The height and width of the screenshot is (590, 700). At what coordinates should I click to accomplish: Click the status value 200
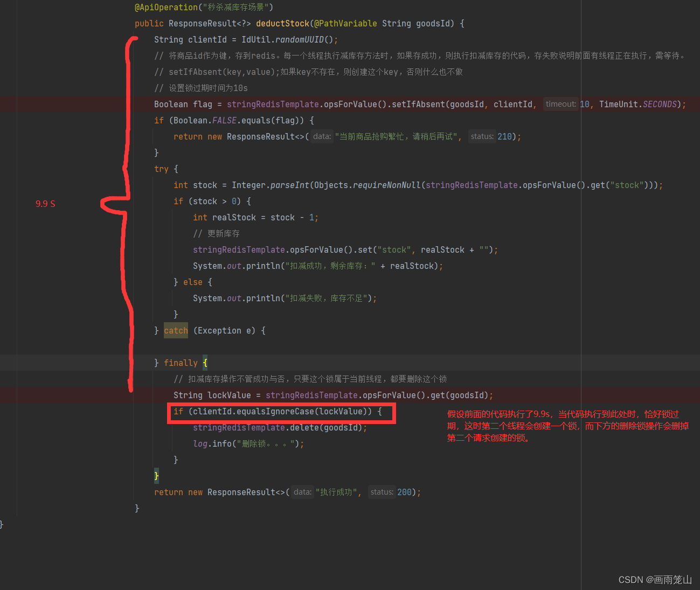point(404,492)
